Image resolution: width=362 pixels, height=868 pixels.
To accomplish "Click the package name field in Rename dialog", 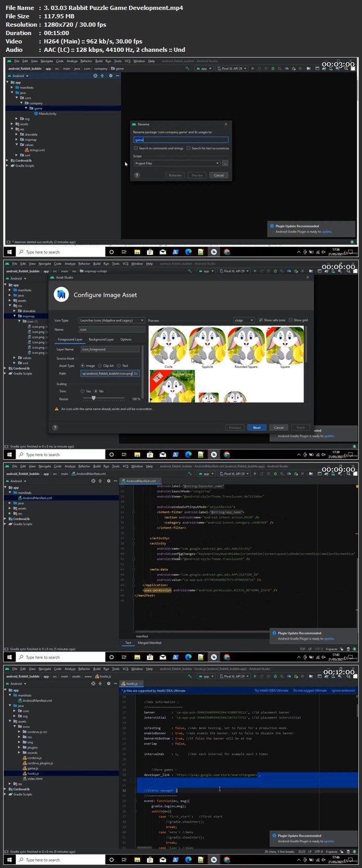I will pyautogui.click(x=181, y=140).
